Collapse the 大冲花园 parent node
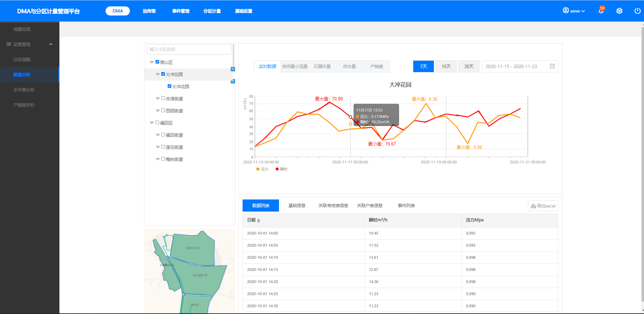This screenshot has width=644, height=314. pyautogui.click(x=158, y=74)
